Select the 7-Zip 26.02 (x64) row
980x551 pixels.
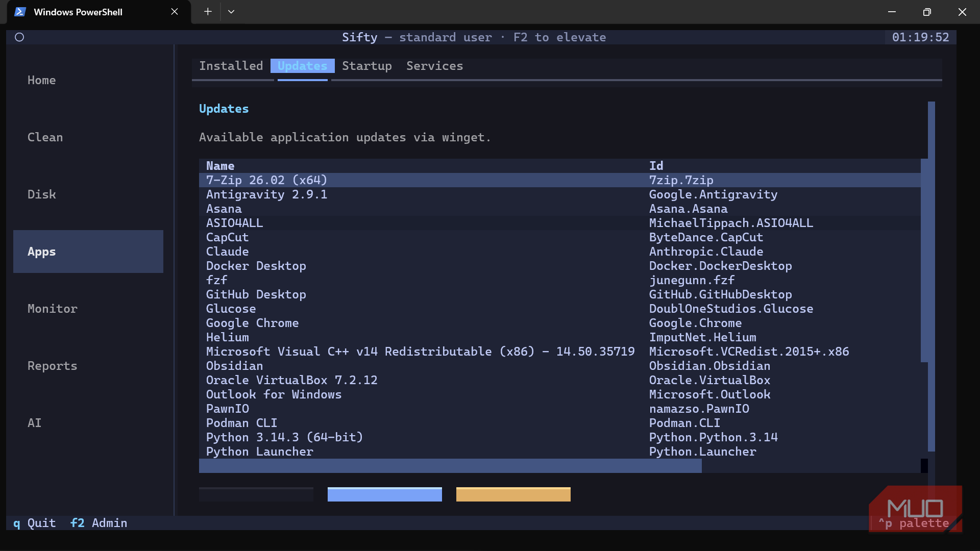560,180
